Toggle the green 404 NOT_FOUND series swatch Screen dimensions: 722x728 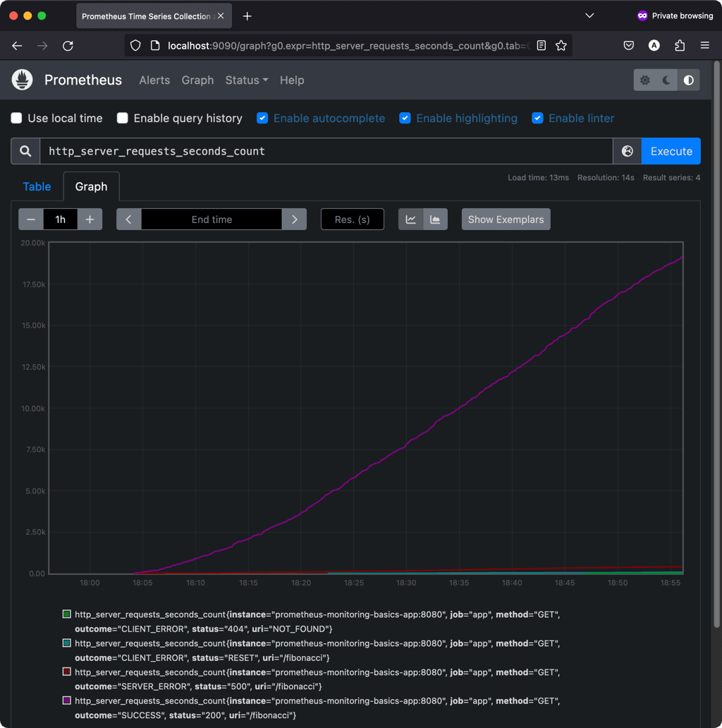click(67, 614)
